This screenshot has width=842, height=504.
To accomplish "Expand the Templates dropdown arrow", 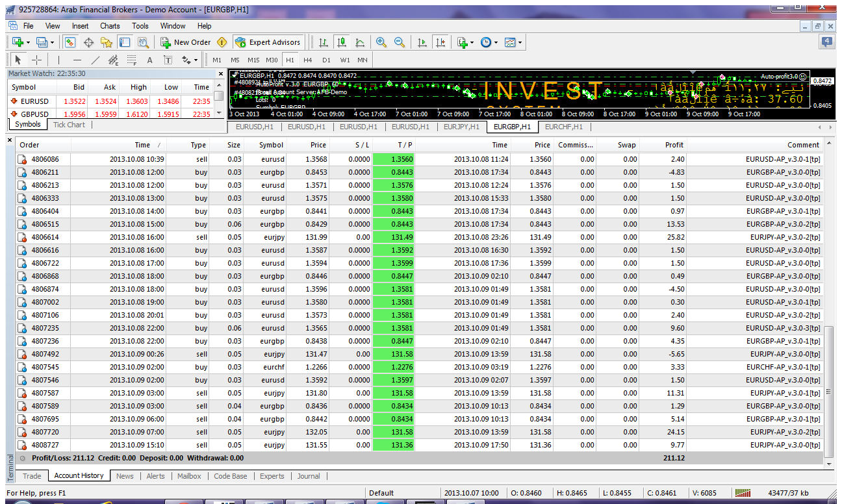I will point(520,42).
